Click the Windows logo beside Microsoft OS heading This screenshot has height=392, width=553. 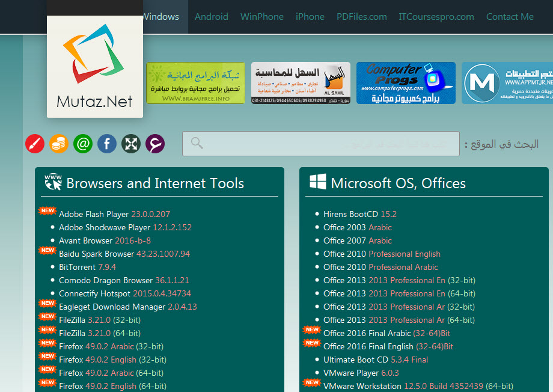(318, 182)
